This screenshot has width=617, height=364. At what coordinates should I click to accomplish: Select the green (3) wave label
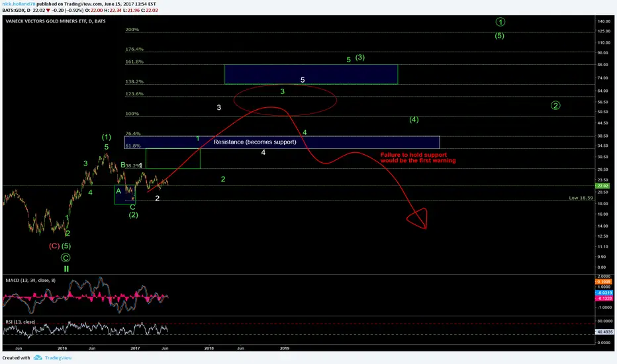360,58
